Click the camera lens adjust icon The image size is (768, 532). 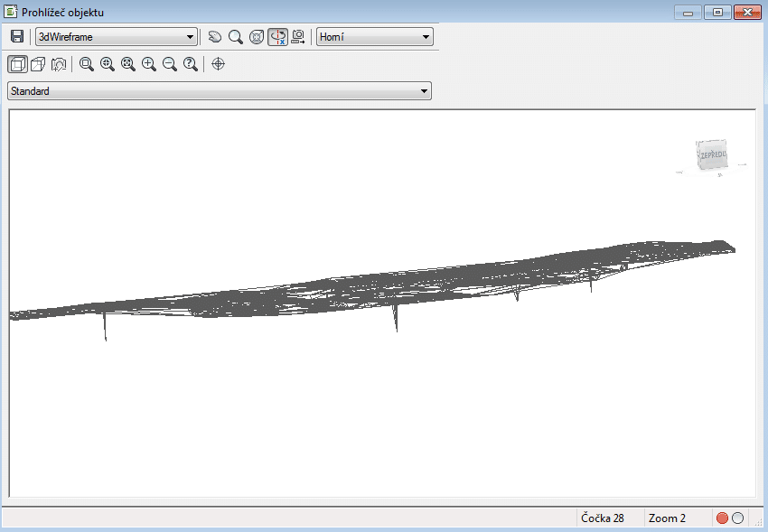(x=59, y=64)
